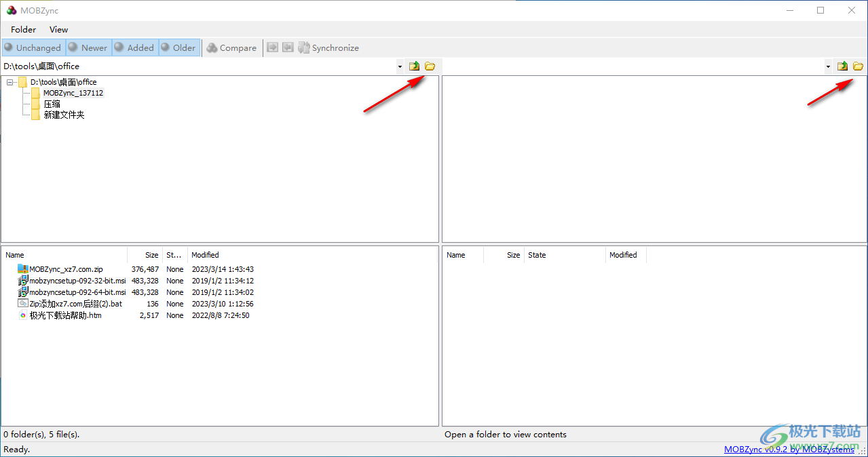This screenshot has width=868, height=457.
Task: Go up a folder in left pane
Action: pos(414,66)
